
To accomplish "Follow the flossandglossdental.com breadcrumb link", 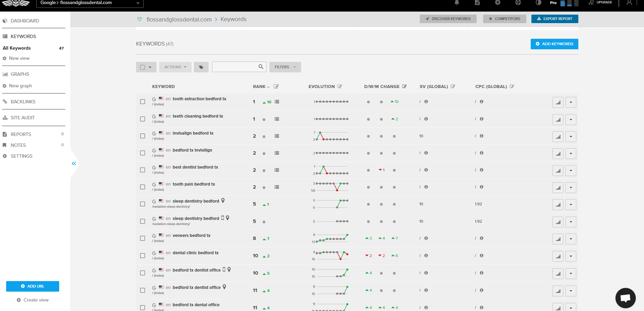I will [179, 19].
